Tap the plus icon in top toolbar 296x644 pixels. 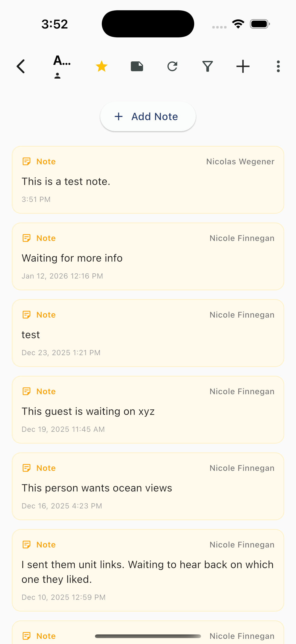(243, 67)
